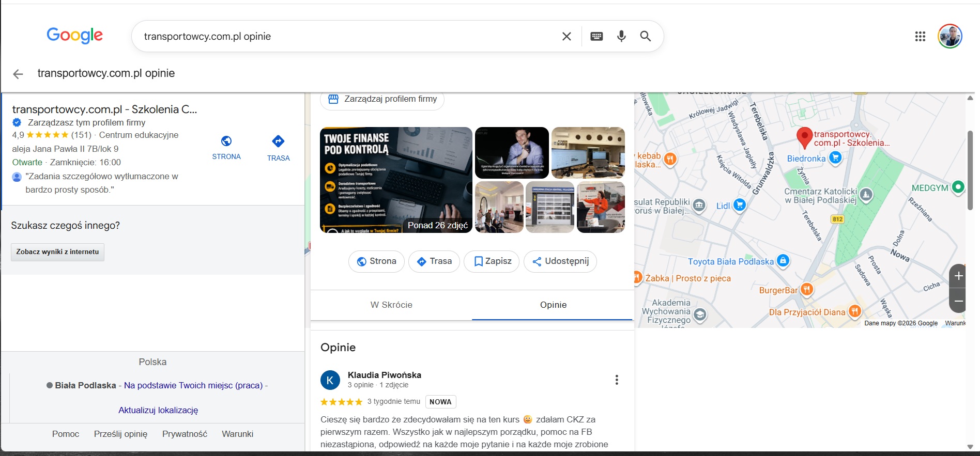This screenshot has width=980, height=456.
Task: Click the Biedronka shop marker on map
Action: click(835, 158)
